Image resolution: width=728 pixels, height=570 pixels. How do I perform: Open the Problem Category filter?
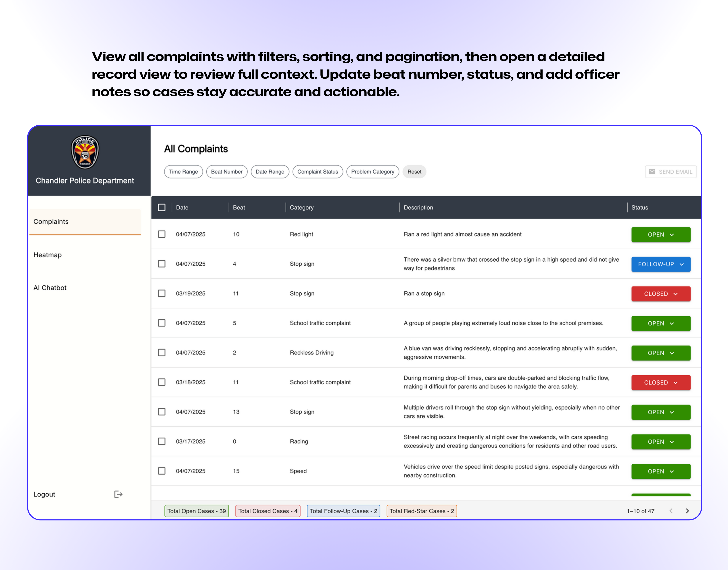pyautogui.click(x=373, y=172)
